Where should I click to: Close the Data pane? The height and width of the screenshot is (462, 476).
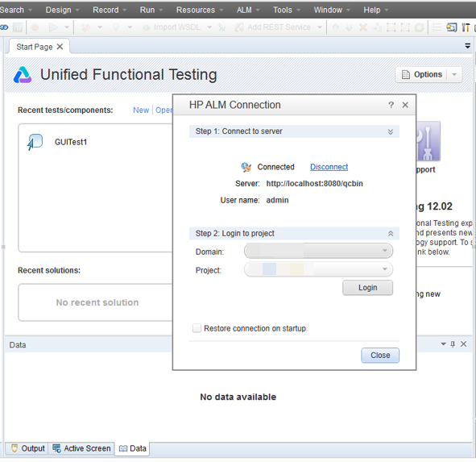(x=464, y=344)
